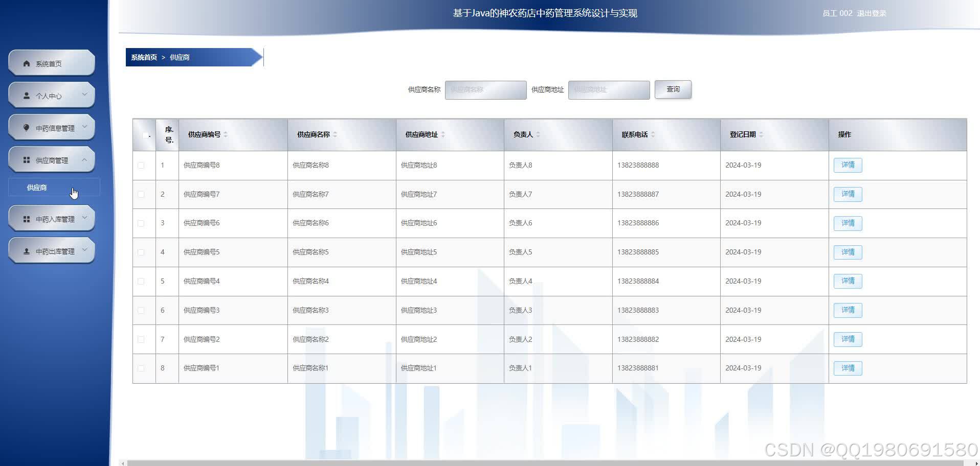Expand the 个人中心 menu chevron
The width and height of the screenshot is (980, 466).
85,95
